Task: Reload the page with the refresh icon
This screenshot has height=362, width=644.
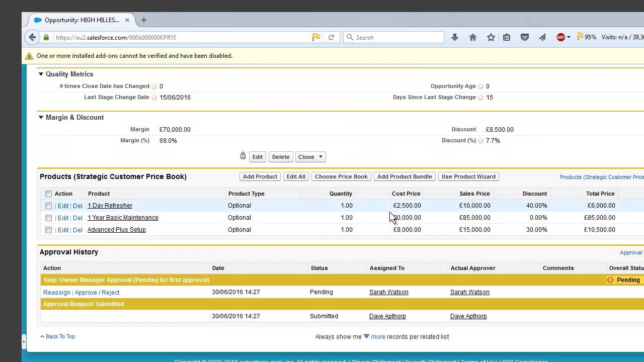Action: tap(331, 37)
